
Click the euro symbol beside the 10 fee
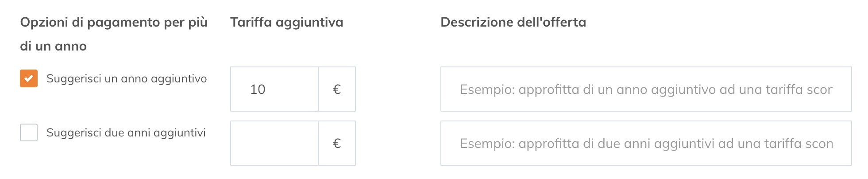[337, 89]
